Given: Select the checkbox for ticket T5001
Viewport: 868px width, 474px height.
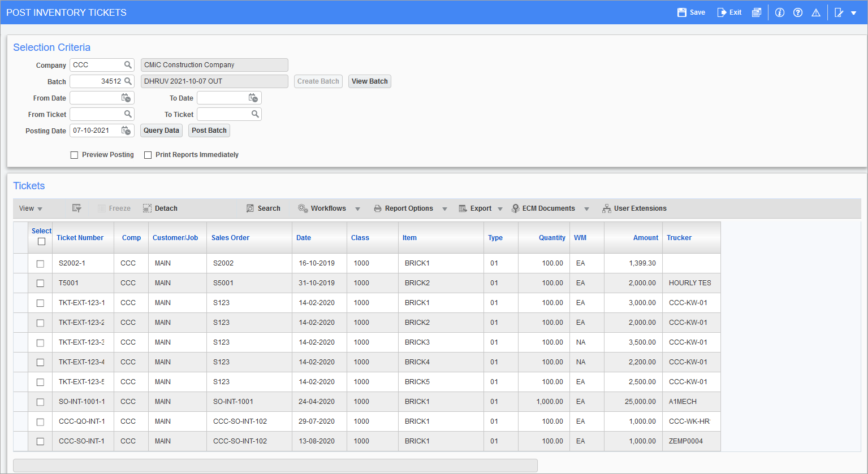Looking at the screenshot, I should click(x=40, y=283).
